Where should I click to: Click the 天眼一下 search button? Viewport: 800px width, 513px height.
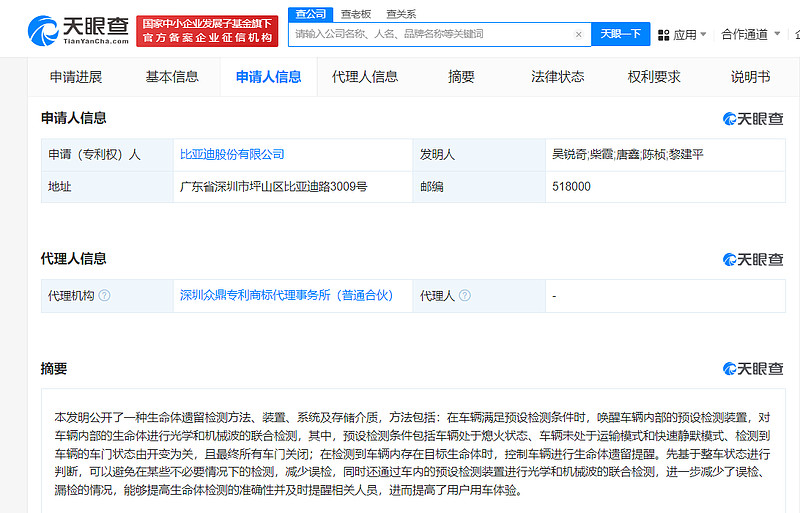tap(620, 34)
